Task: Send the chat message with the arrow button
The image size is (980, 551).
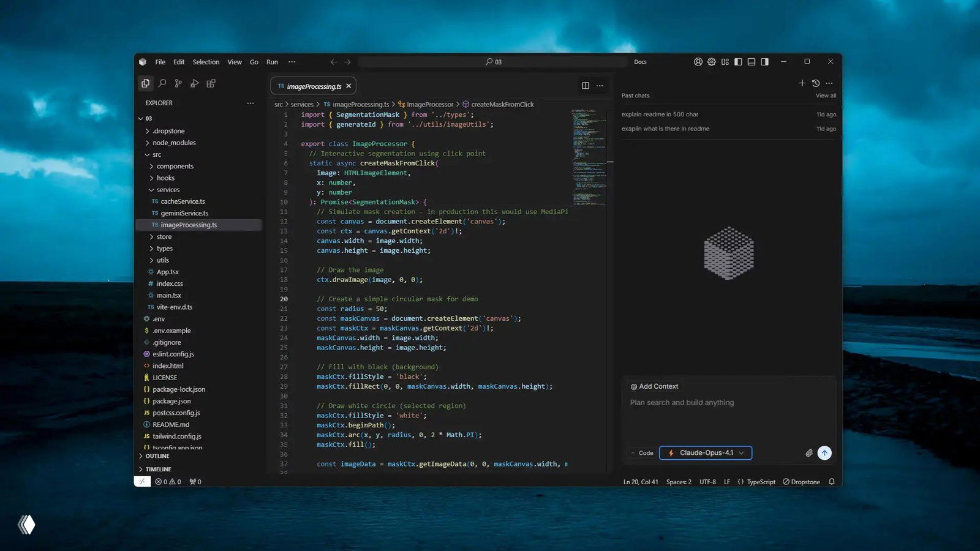Action: 824,453
